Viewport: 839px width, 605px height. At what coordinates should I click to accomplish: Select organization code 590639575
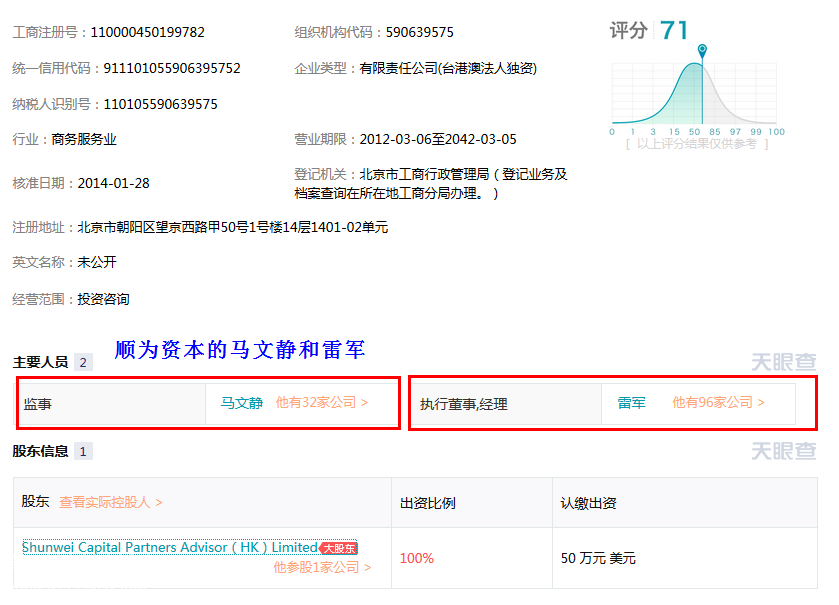[420, 33]
